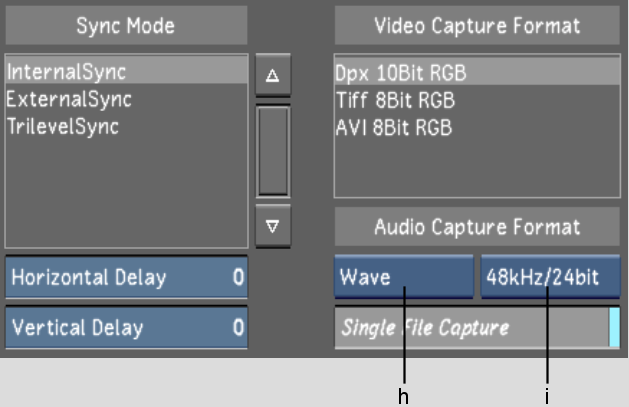Viewport: 629px width, 407px height.
Task: Click the Horizontal Delay label
Action: click(90, 277)
